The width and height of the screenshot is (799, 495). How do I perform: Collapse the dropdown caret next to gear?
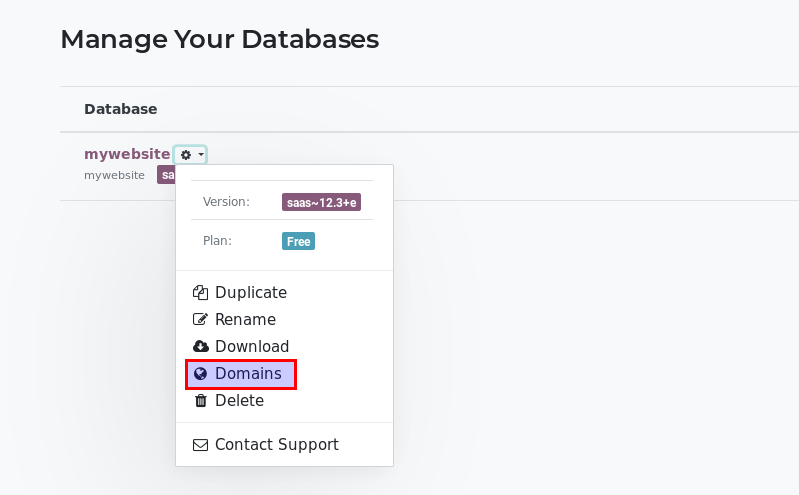coord(200,155)
